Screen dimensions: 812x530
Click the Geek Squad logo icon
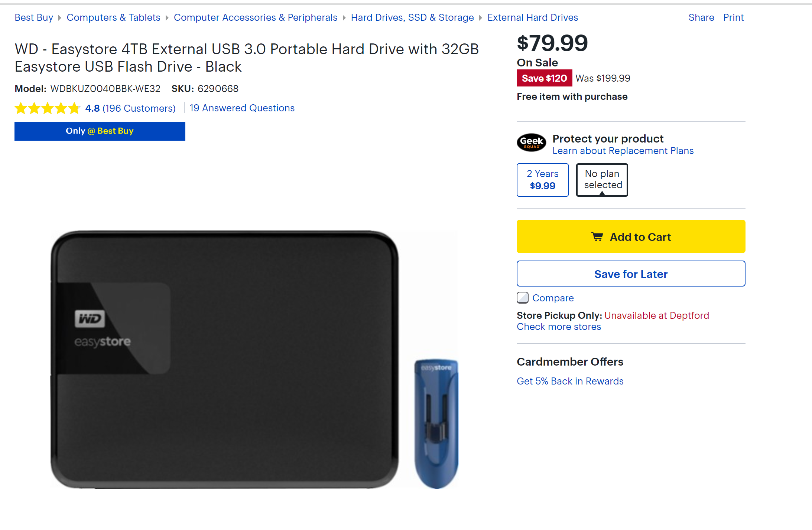[x=531, y=143]
